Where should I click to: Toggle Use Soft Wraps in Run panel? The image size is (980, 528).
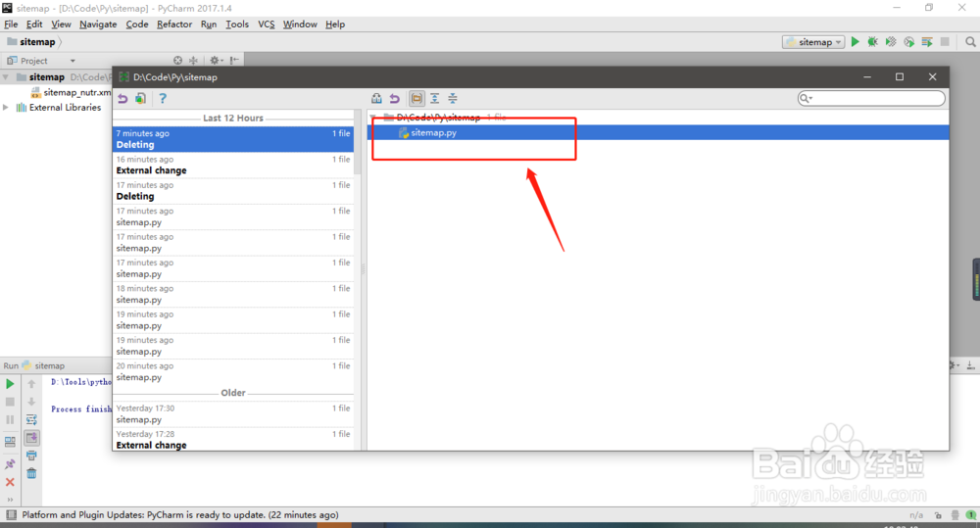[x=31, y=420]
